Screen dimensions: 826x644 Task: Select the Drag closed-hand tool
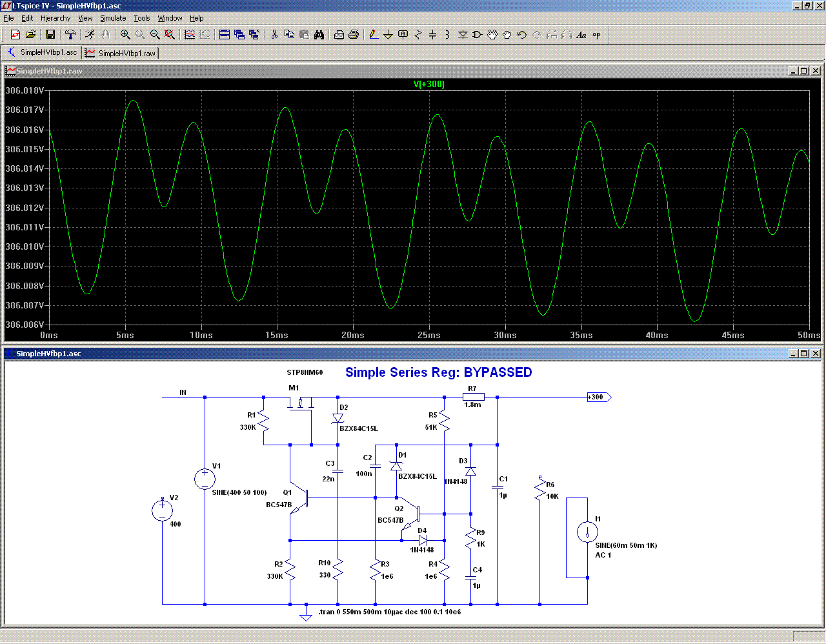(507, 35)
